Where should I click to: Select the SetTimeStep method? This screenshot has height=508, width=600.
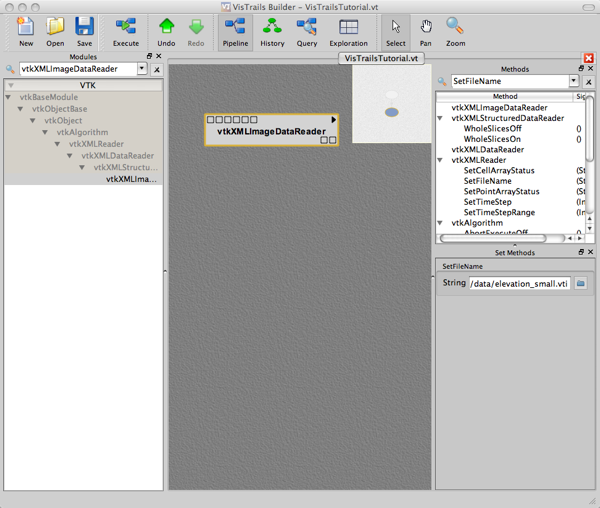[488, 202]
